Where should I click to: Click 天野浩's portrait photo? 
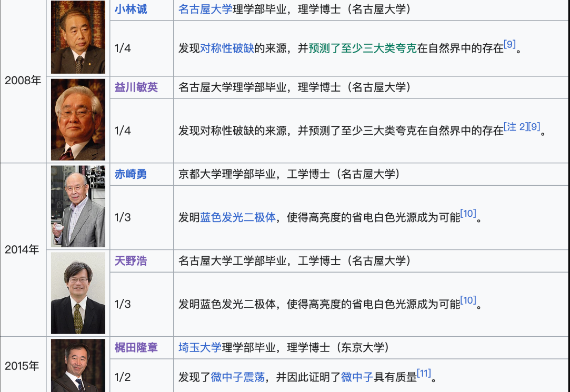(78, 293)
